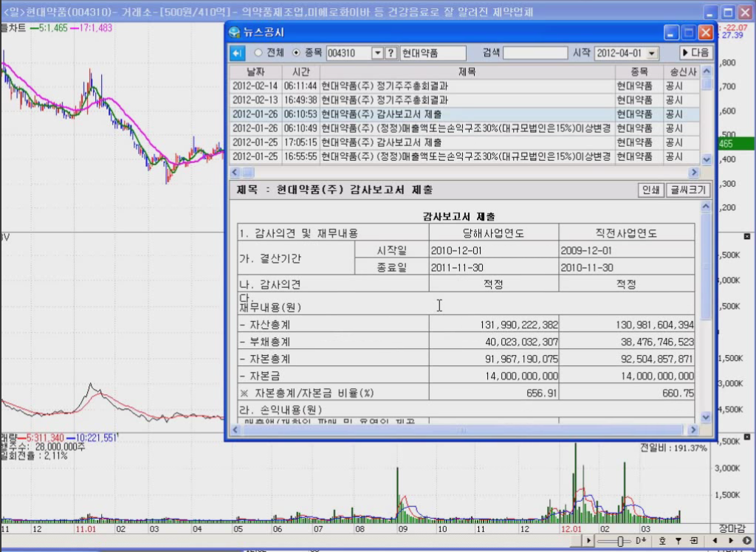Screen dimensions: 756x552
Task: Click news list scrollbar down arrow
Action: [707, 159]
